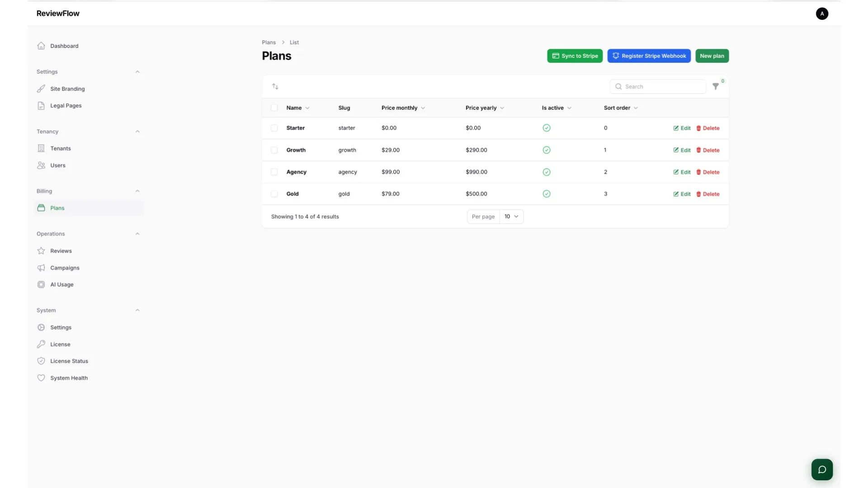Click the Campaigns megaphone icon

click(x=41, y=267)
